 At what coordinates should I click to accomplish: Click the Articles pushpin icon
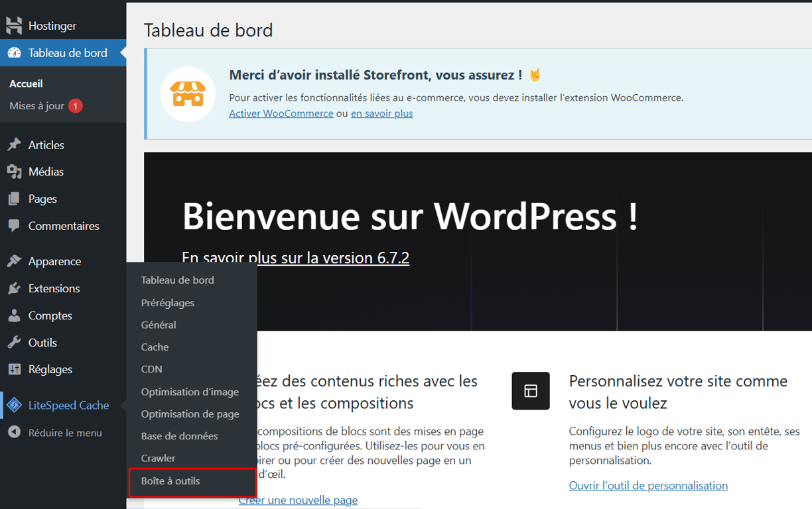click(x=14, y=145)
